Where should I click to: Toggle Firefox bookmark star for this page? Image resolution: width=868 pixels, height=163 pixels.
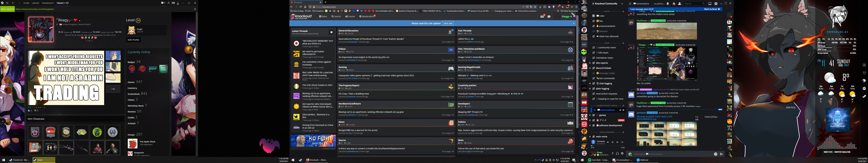pos(535,7)
